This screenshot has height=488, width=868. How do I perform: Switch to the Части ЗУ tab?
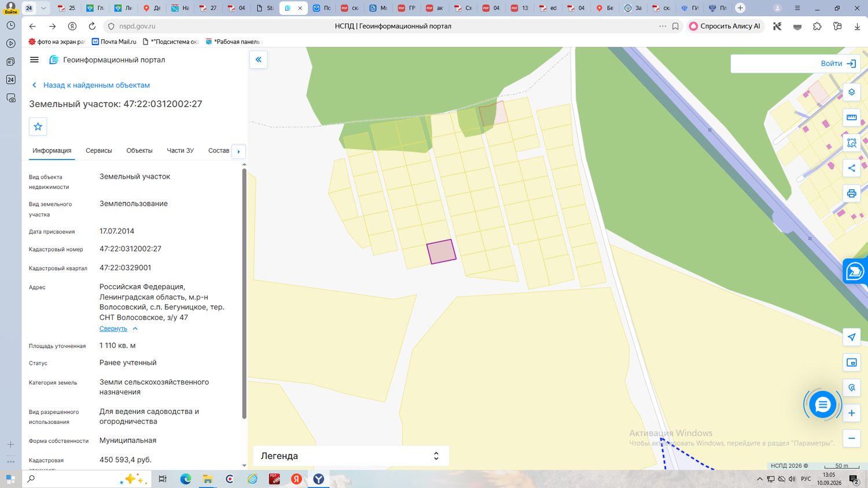coord(180,150)
